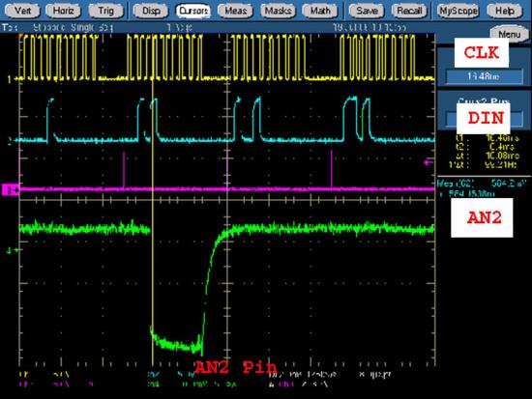The image size is (532, 399).
Task: Click the magenta trigger level arrow on right
Action: pyautogui.click(x=429, y=162)
